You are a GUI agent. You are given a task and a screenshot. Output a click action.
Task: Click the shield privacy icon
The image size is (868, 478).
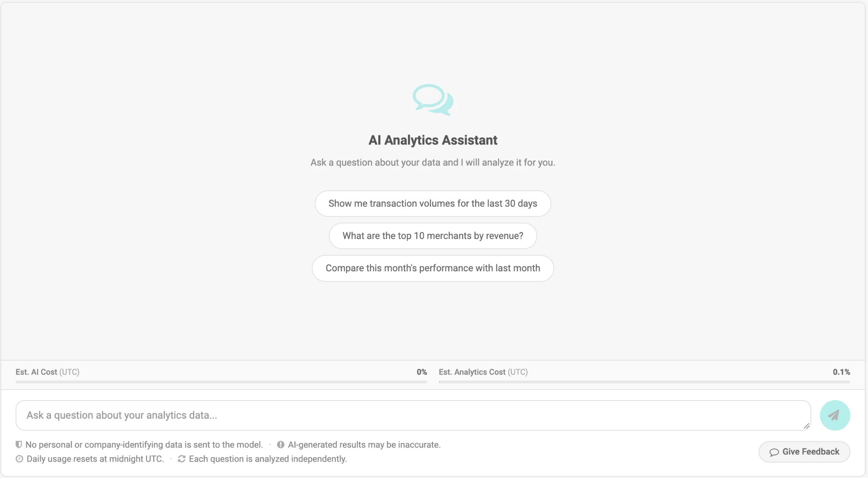tap(19, 444)
